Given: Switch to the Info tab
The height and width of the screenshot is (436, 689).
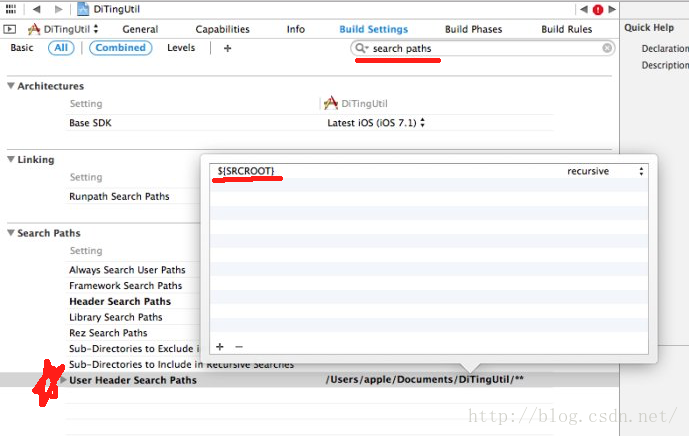Looking at the screenshot, I should point(296,29).
